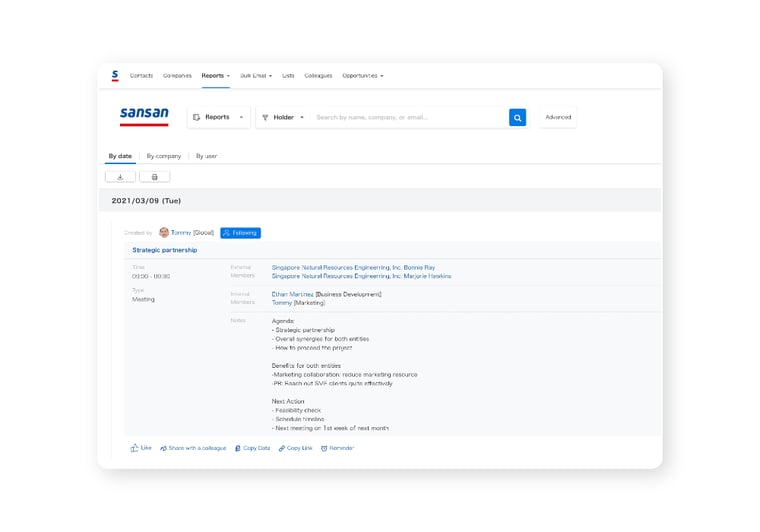Click the Meeting type value
760x532 pixels.
point(143,299)
